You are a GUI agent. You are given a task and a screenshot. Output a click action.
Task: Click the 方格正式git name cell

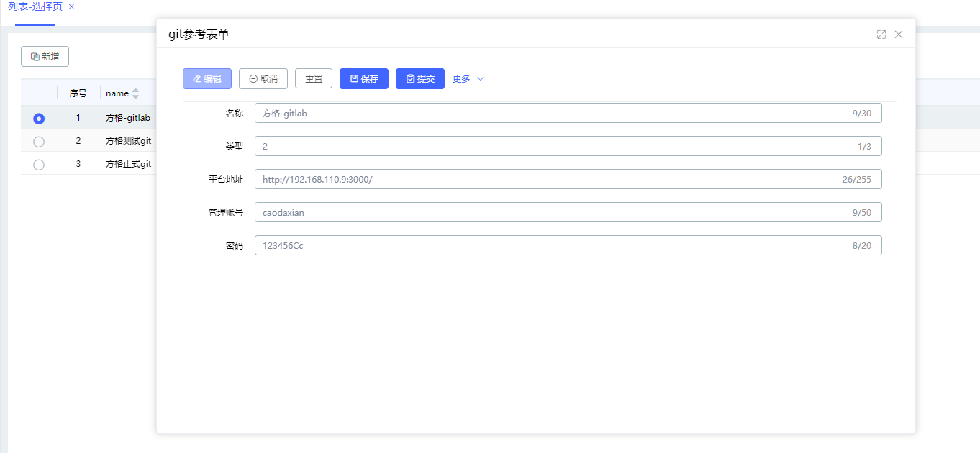pos(128,164)
